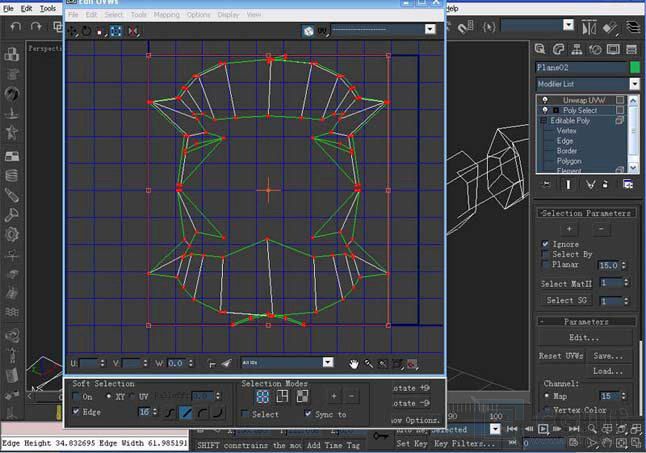Screen dimensions: 646x453
Task: Toggle the Planar Angle checkbox
Action: coord(545,264)
